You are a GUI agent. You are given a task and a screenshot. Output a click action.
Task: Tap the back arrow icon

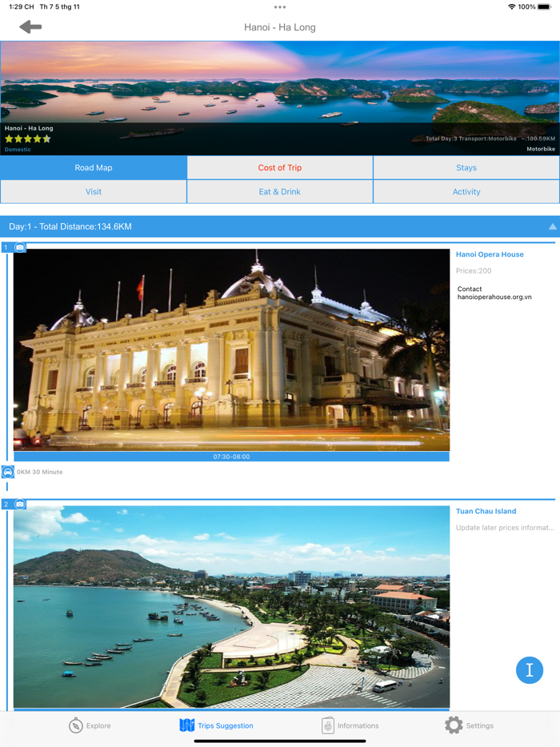click(30, 27)
